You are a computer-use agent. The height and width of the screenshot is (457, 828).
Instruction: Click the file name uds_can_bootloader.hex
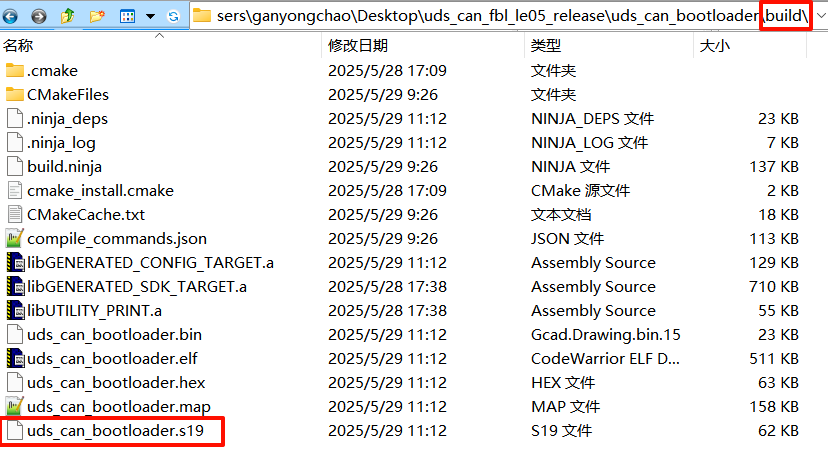click(116, 383)
